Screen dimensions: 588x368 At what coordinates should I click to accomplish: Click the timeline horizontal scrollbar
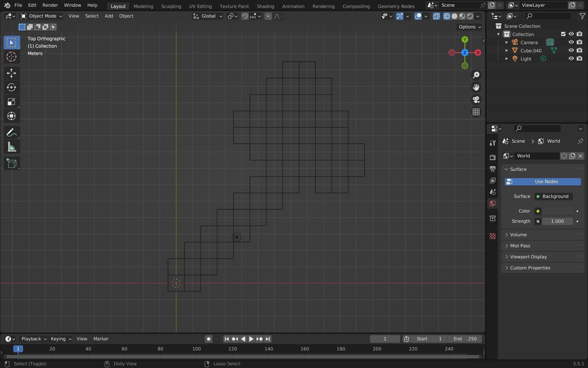[x=243, y=357]
